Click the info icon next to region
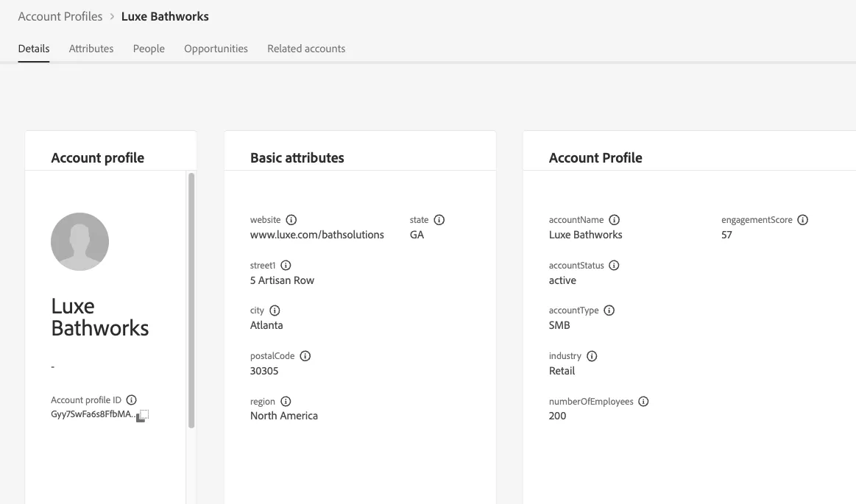This screenshot has height=504, width=856. 286,402
